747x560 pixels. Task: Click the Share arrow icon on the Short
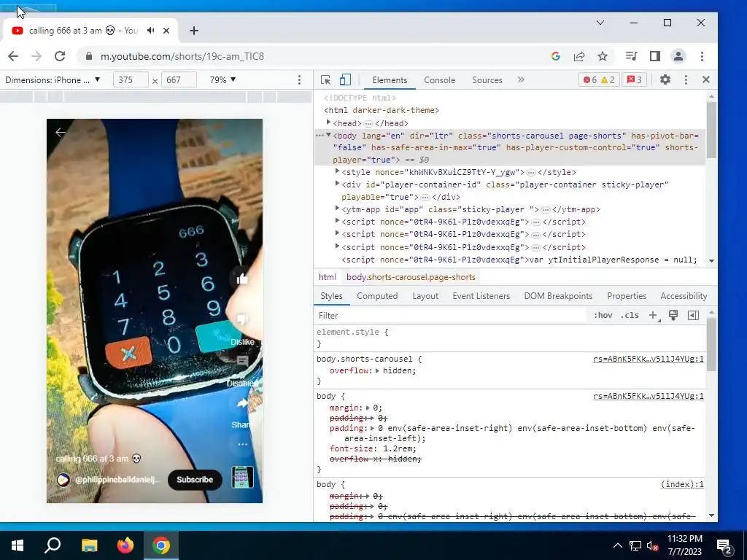242,404
